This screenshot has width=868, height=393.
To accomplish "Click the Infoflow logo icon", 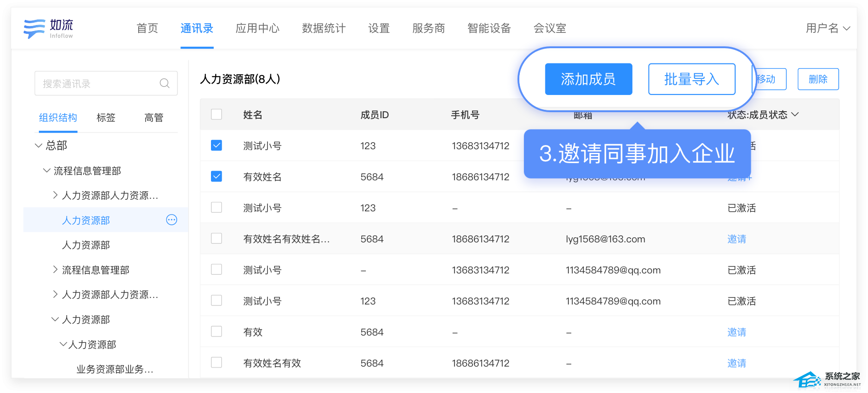I will pos(34,29).
